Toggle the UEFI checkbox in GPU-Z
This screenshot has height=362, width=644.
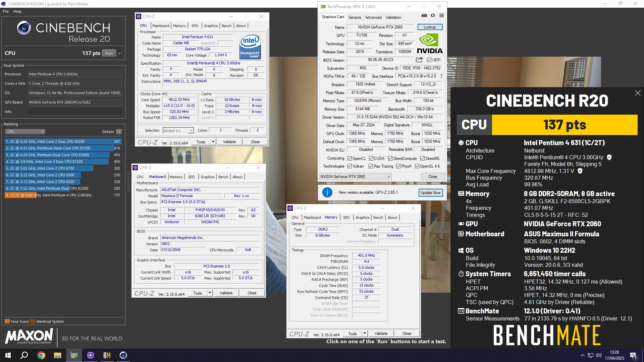click(x=429, y=60)
